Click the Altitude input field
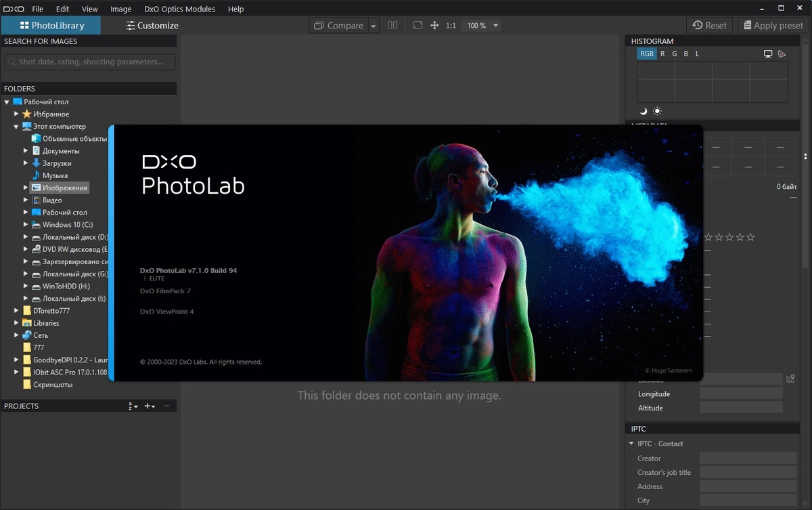The image size is (812, 510). pos(741,408)
